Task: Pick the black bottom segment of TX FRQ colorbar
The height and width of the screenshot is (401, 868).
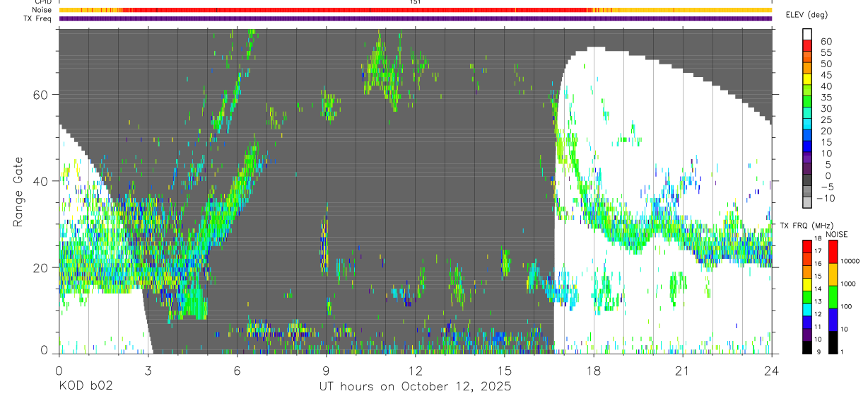Action: coord(806,347)
